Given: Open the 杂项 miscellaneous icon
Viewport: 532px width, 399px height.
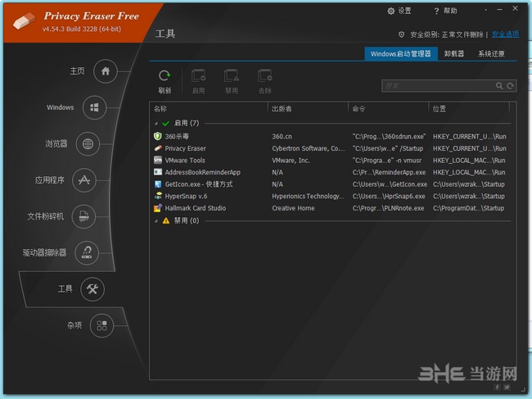Looking at the screenshot, I should (x=101, y=325).
